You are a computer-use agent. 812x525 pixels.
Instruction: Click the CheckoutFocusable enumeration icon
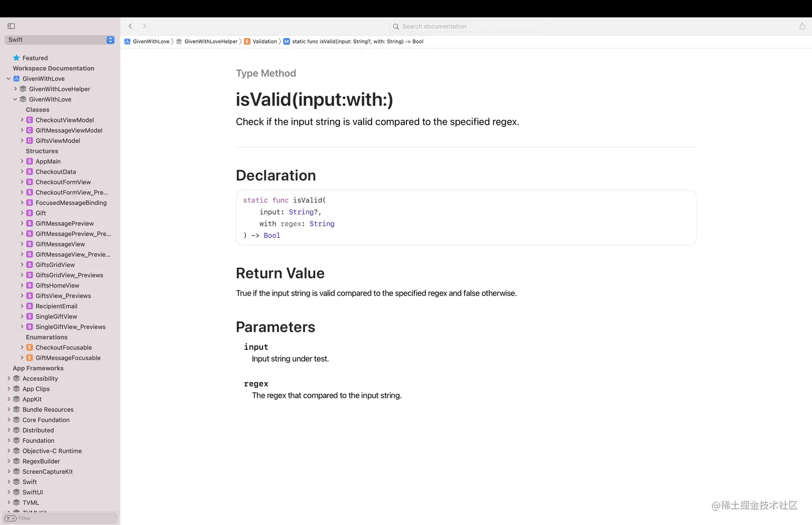[x=30, y=348]
